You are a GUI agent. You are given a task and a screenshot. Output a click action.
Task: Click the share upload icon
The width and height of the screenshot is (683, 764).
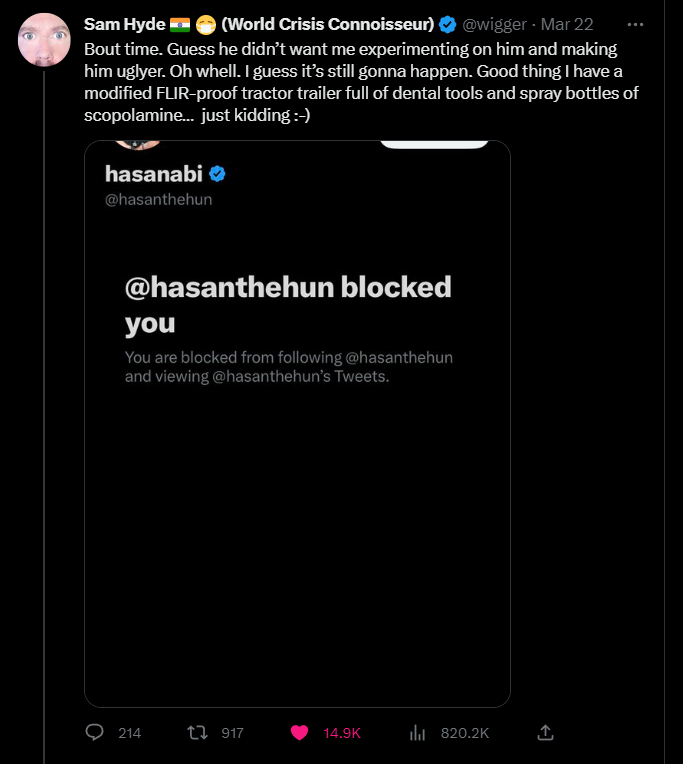tap(545, 732)
